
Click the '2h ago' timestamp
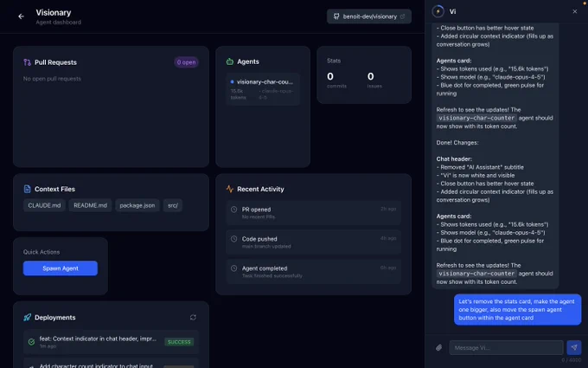point(388,209)
